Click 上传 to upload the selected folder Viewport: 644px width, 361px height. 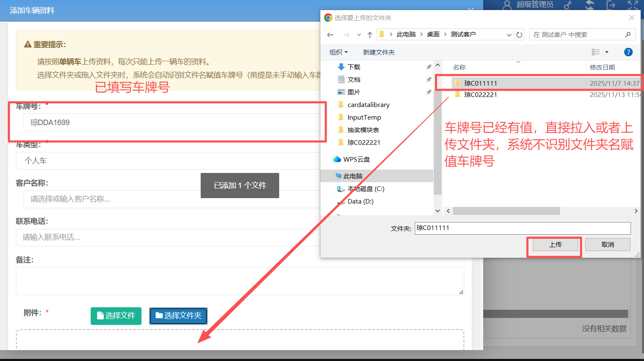point(554,244)
